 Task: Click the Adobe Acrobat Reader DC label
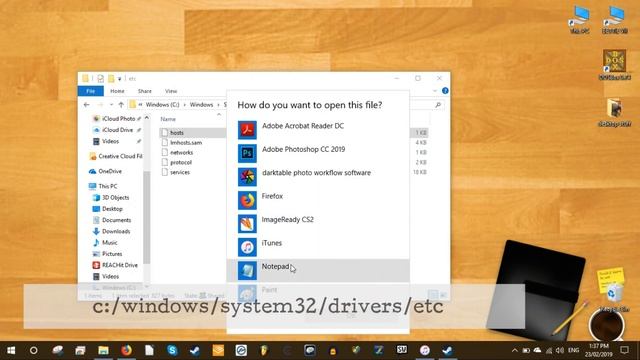303,126
